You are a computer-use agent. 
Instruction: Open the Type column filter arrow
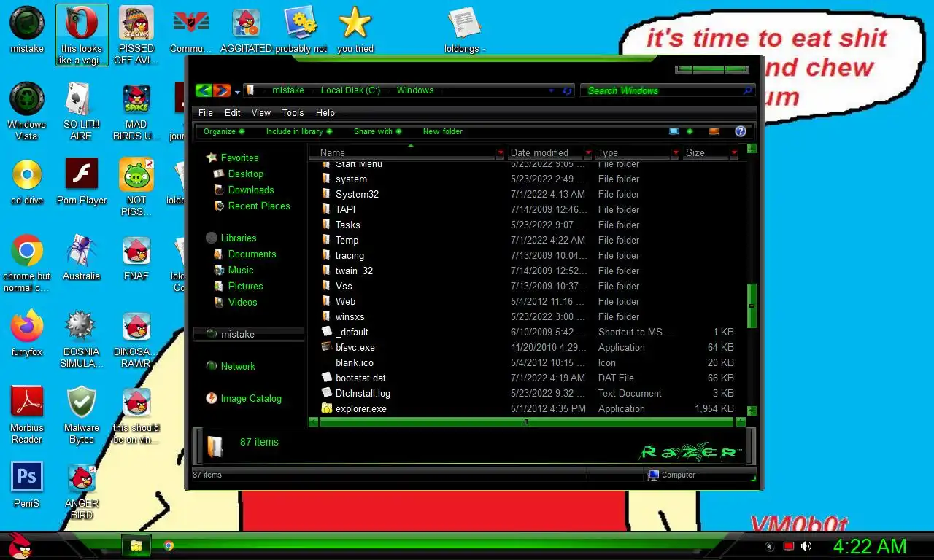pos(676,153)
